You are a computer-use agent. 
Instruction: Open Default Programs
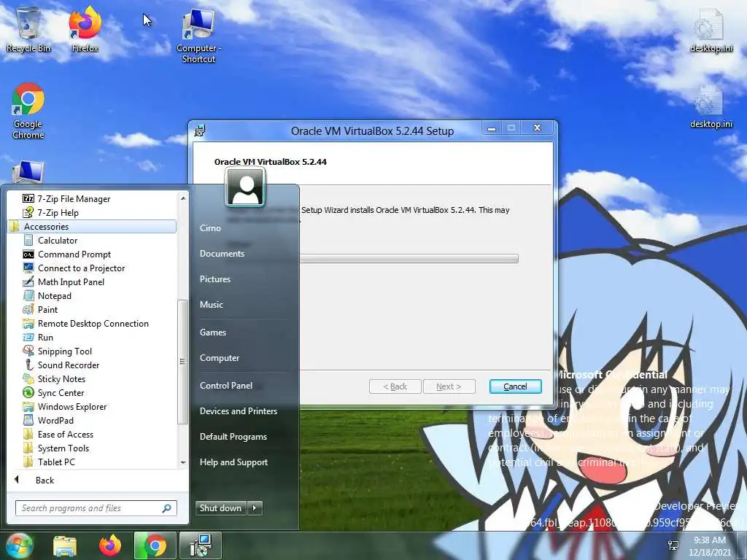click(x=233, y=437)
